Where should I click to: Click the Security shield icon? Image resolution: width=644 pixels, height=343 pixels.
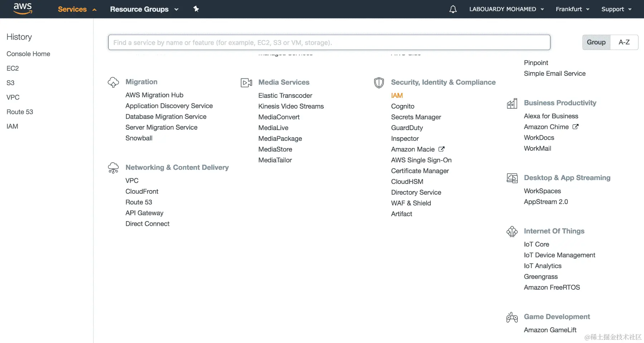click(x=379, y=83)
